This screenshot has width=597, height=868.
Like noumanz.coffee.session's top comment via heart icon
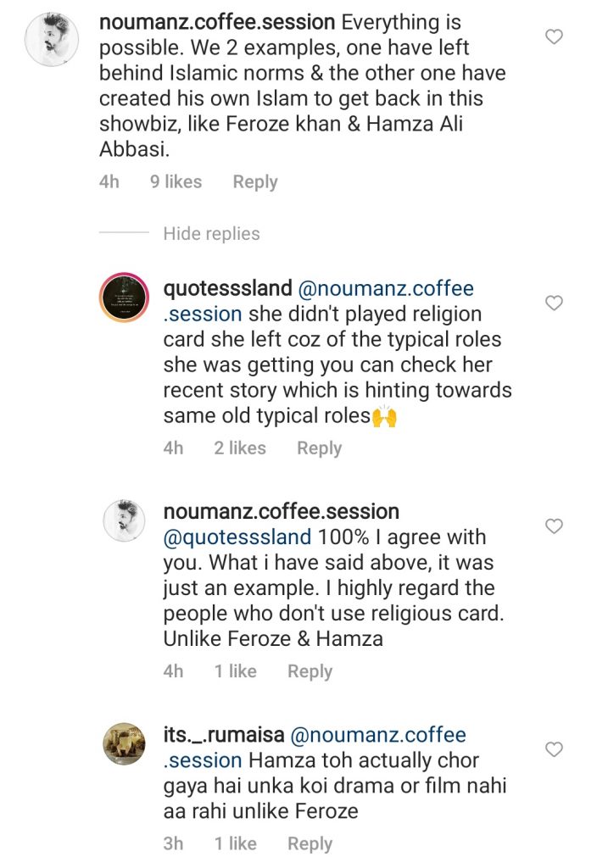point(554,36)
